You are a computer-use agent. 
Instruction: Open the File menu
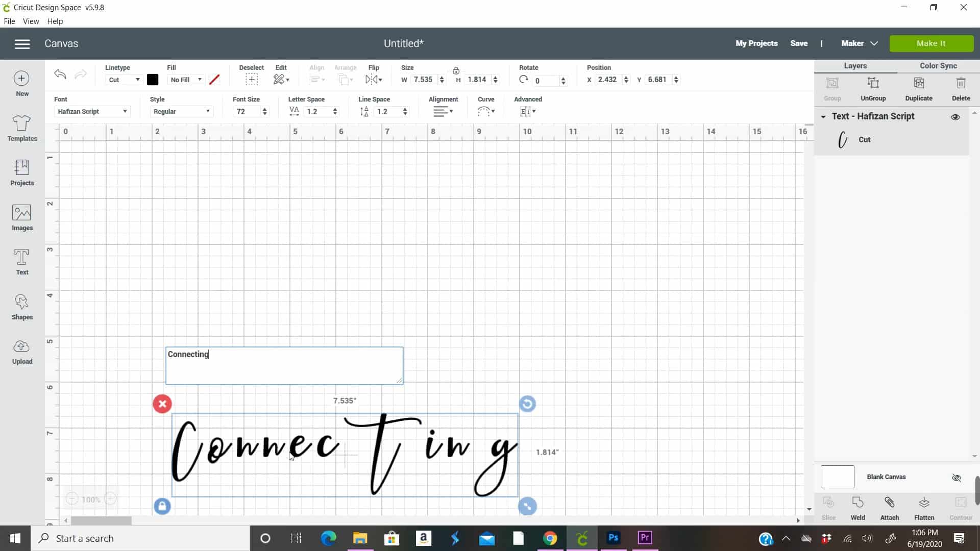(9, 21)
